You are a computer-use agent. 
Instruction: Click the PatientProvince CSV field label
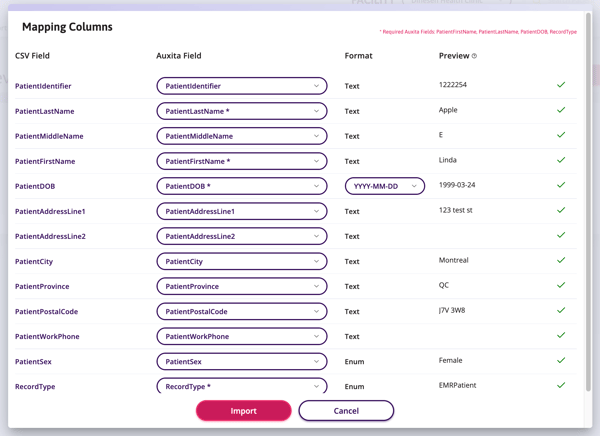coord(42,287)
